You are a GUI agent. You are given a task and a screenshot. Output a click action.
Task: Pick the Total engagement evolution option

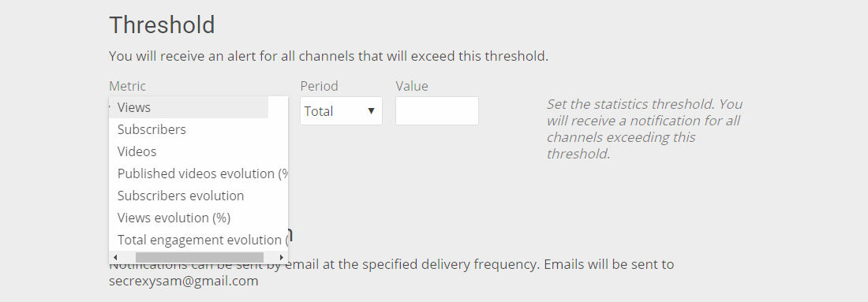tap(198, 240)
